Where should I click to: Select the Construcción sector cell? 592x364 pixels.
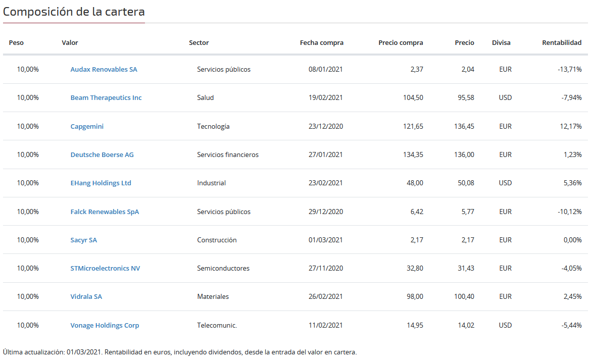click(x=217, y=240)
